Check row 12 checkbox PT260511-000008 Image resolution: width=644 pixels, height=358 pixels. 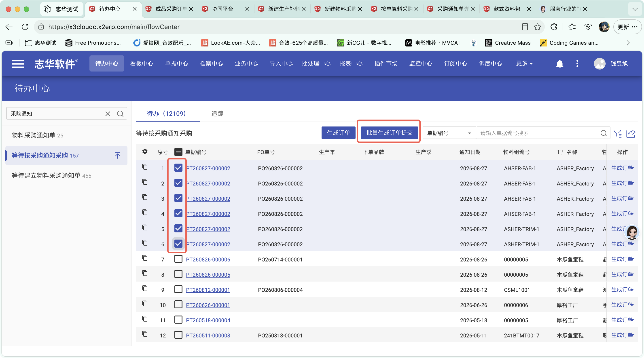(178, 335)
